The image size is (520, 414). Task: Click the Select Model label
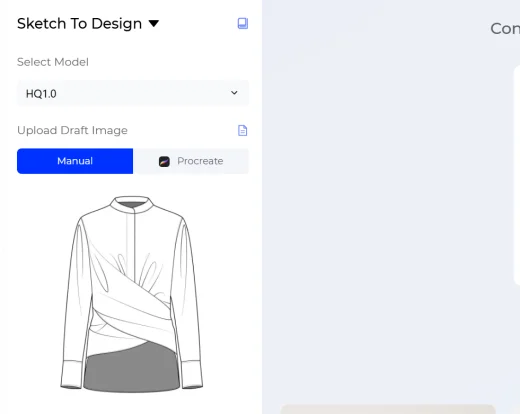click(53, 62)
